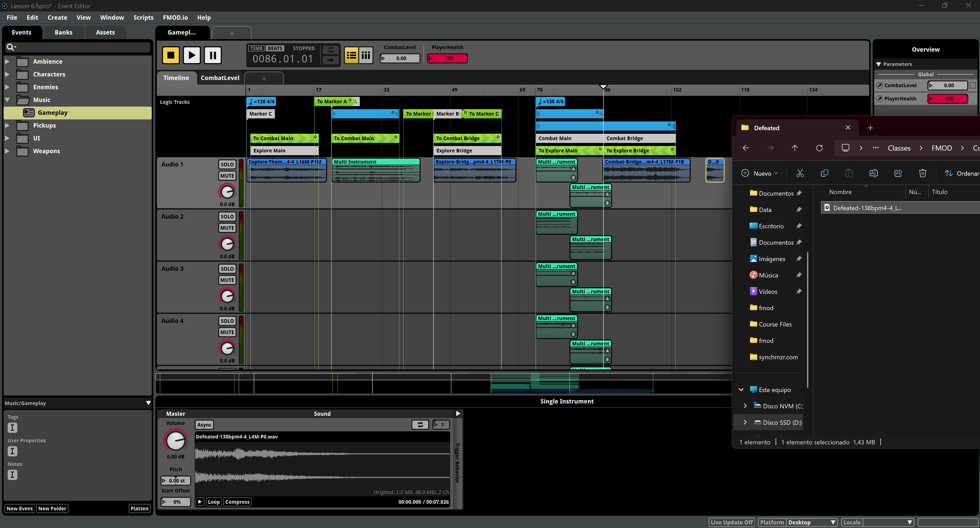
Task: Switch to the Assets tab
Action: coord(105,32)
